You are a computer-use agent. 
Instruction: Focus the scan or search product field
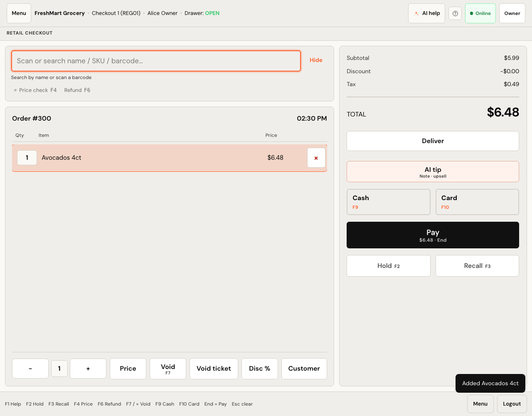coord(156,61)
